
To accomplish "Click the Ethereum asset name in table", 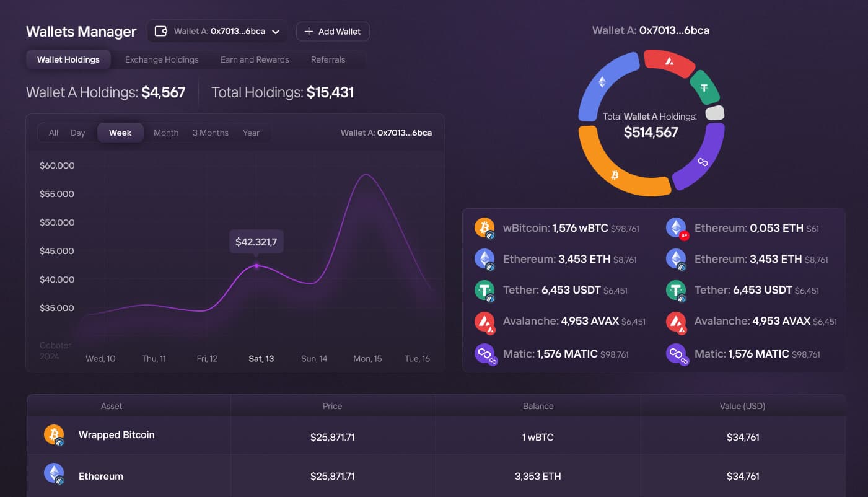I will (x=101, y=476).
